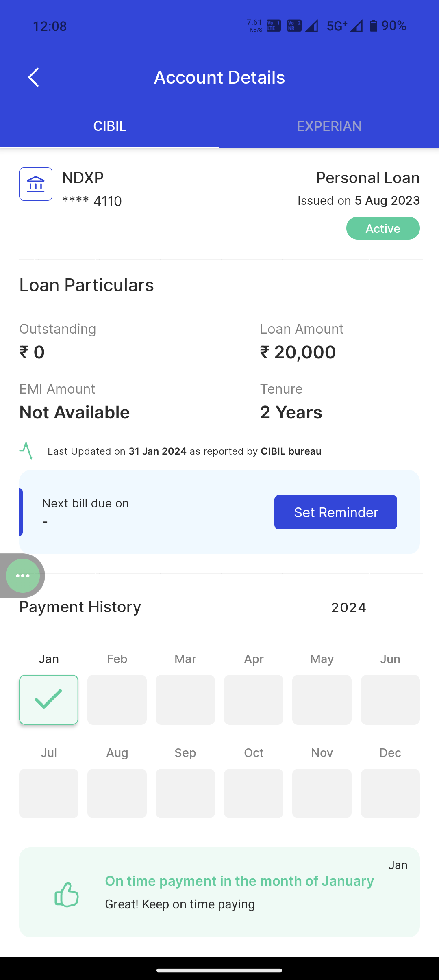The image size is (439, 980).
Task: Tap the green pulse icon beside Last Updated
Action: 26,451
